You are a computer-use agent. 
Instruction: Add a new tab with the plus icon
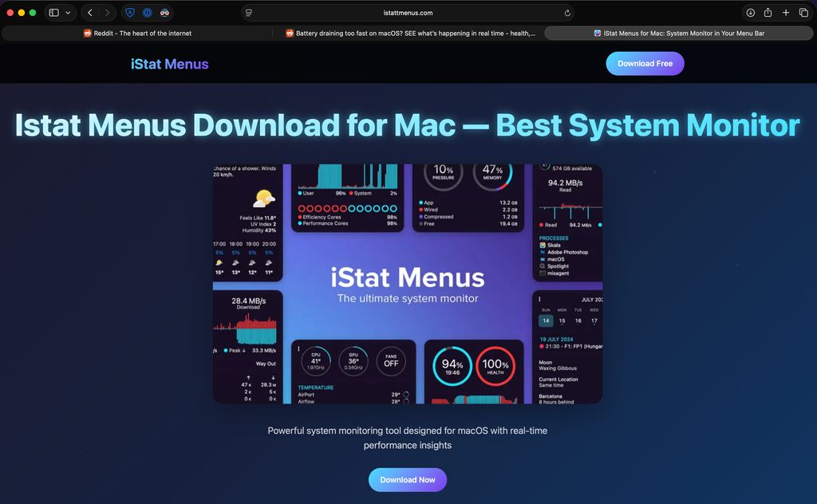coord(786,13)
